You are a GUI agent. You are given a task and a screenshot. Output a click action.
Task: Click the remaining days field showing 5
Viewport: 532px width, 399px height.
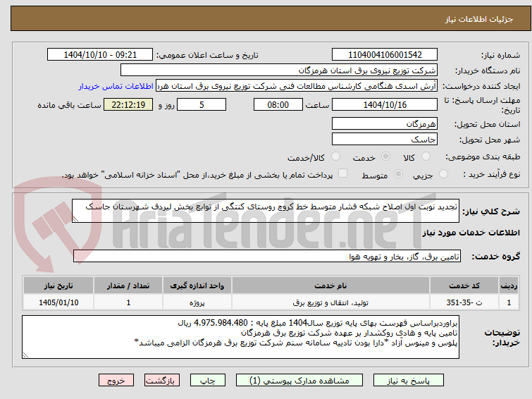[202, 104]
